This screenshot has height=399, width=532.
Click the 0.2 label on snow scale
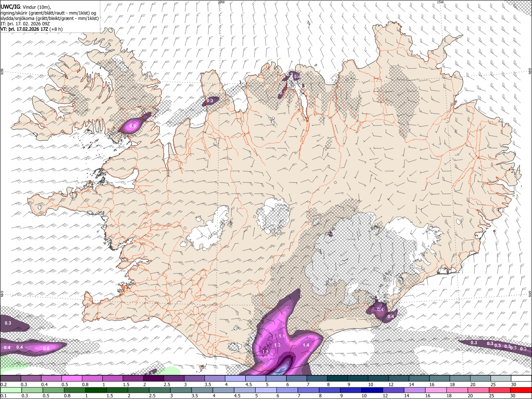[x=3, y=384]
